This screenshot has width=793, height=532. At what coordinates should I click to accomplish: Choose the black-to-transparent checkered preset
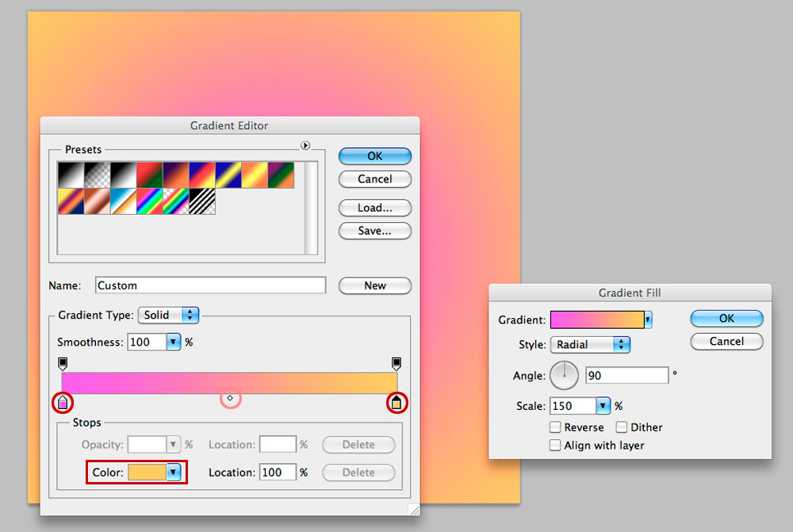97,175
